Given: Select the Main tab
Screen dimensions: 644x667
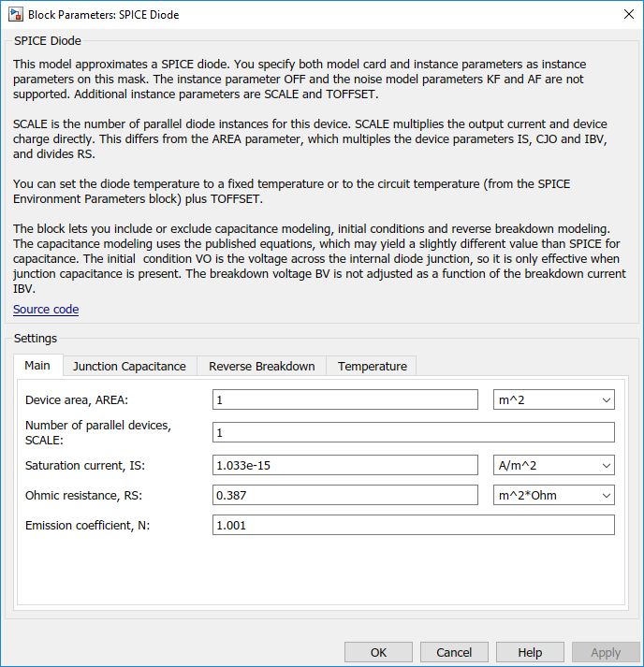Looking at the screenshot, I should (37, 366).
